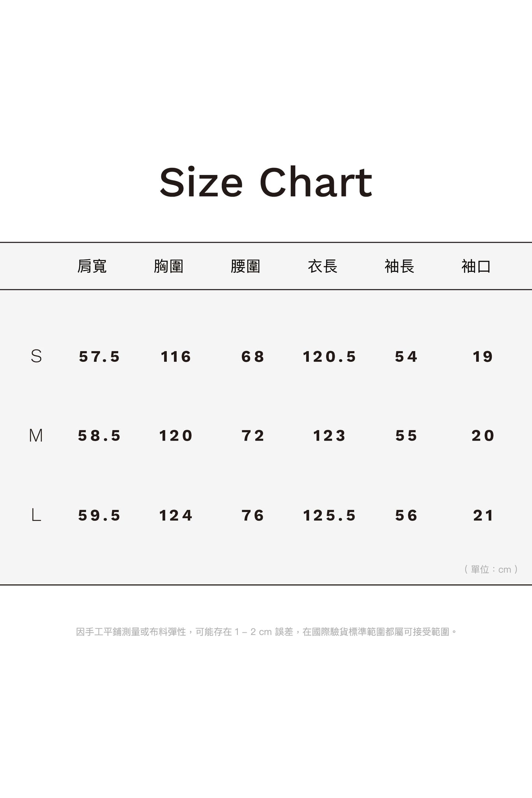Screen dimensions: 532x798
Task: Click the 72 waist value
Action: [253, 436]
